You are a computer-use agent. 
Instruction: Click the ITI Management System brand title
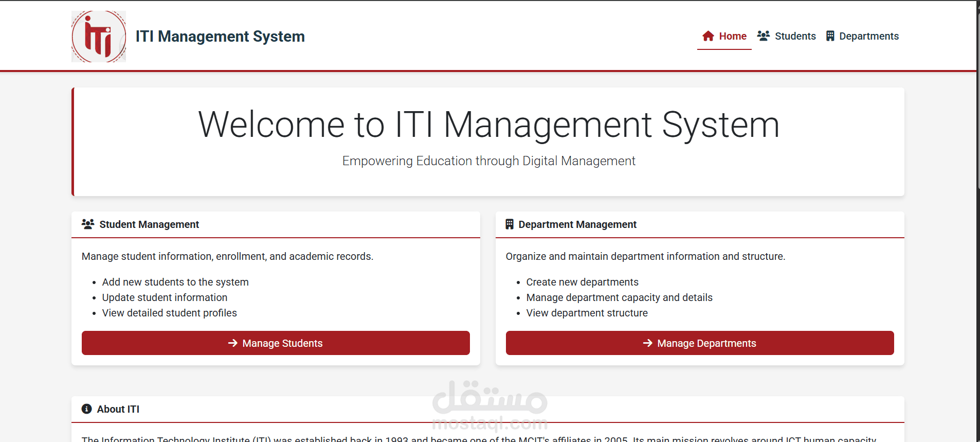tap(220, 37)
